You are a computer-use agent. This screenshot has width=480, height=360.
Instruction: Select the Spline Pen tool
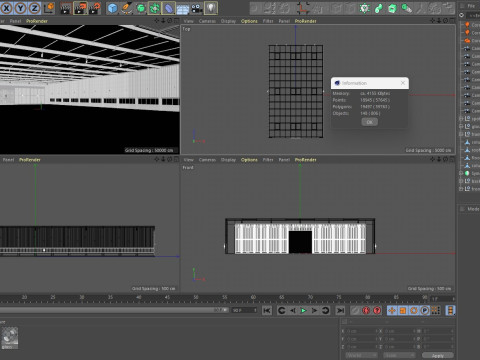pos(127,8)
